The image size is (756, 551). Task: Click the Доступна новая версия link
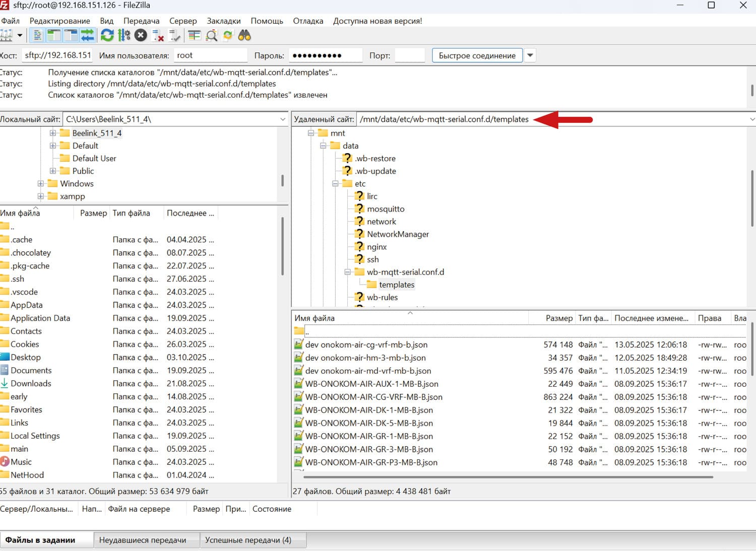(x=377, y=21)
